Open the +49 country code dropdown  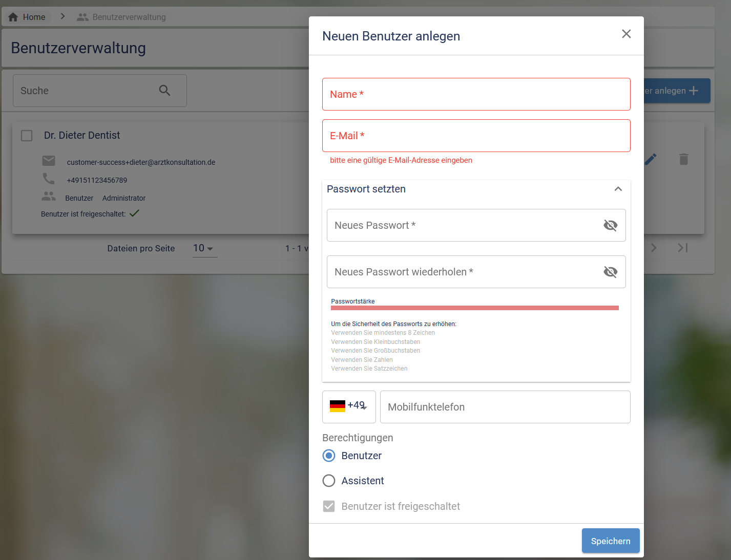click(349, 407)
